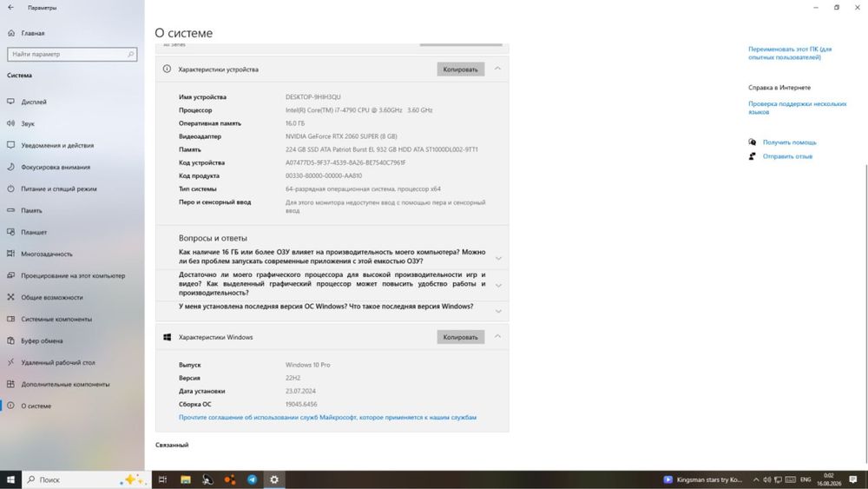Show hidden tray icons chevron
This screenshot has width=868, height=489.
click(x=756, y=479)
